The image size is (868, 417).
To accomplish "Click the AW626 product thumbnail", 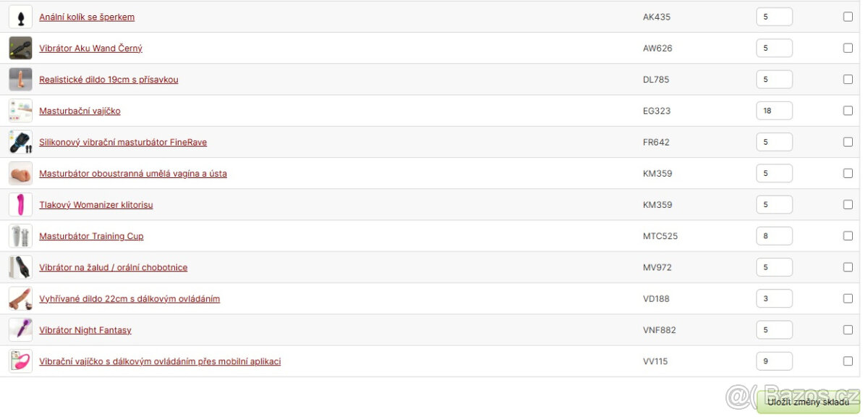I will [x=20, y=48].
